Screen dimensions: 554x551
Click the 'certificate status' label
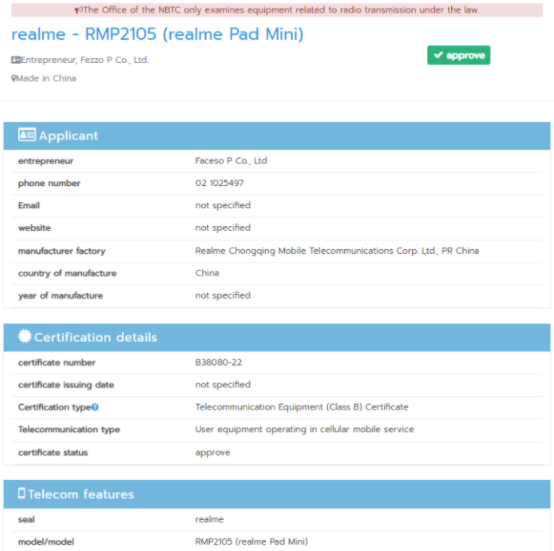coord(53,453)
